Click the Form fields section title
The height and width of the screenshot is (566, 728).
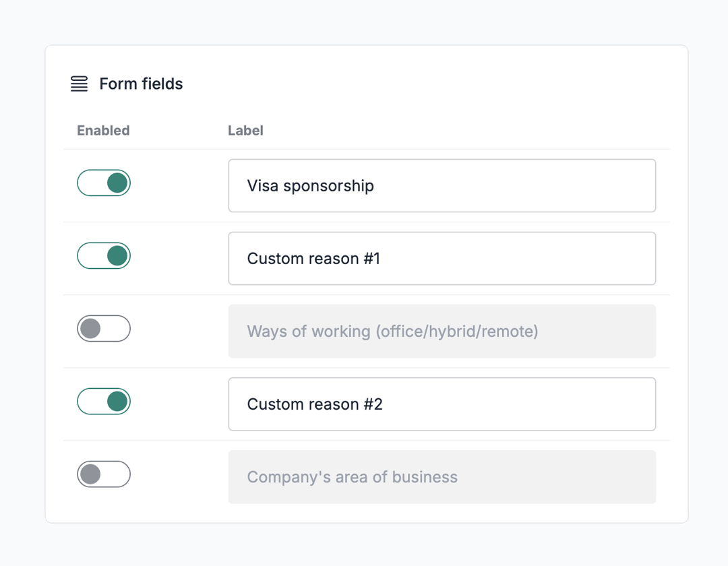coord(141,84)
